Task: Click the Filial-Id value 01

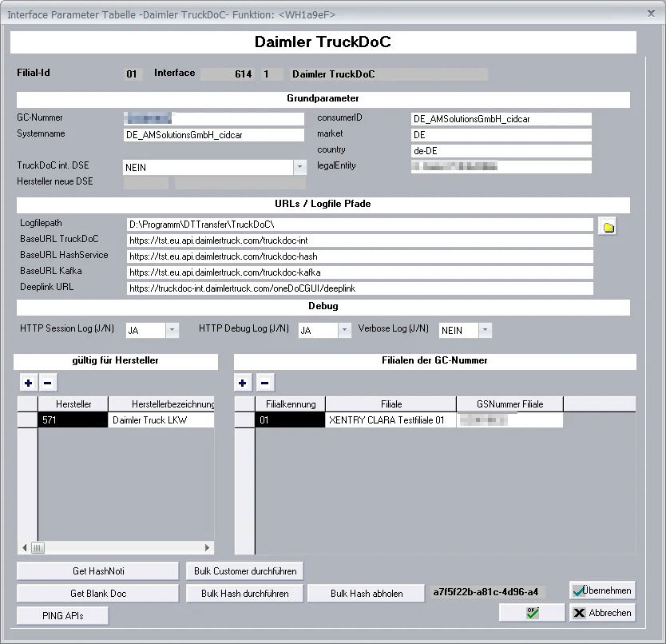Action: pos(132,74)
